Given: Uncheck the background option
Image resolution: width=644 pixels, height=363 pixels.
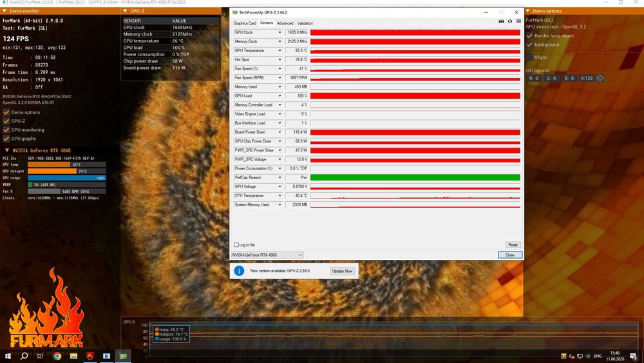Looking at the screenshot, I should click(x=529, y=44).
